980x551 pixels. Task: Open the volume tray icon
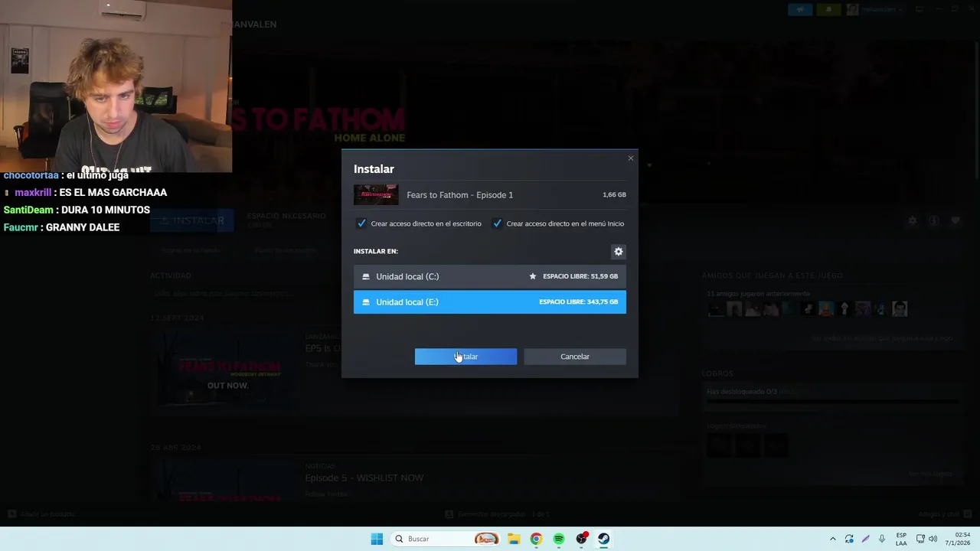point(933,539)
